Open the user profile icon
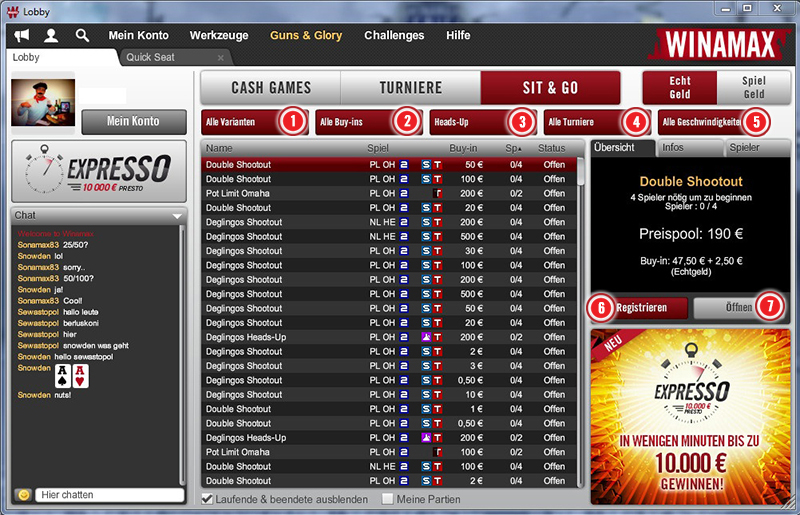Screen dimensions: 800x515 tap(51, 35)
